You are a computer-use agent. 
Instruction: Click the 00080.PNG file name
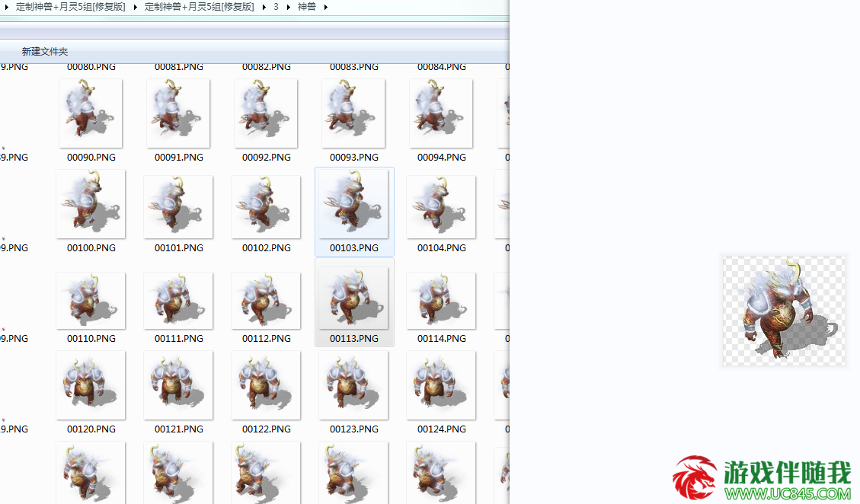click(91, 68)
